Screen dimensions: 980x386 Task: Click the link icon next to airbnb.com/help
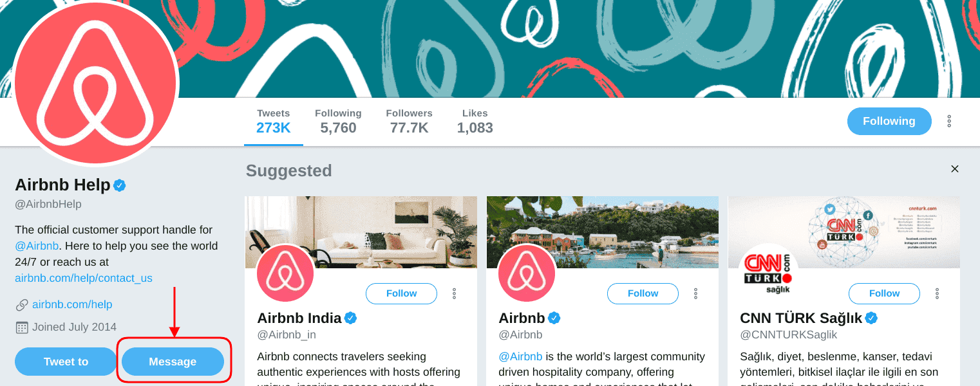(21, 304)
